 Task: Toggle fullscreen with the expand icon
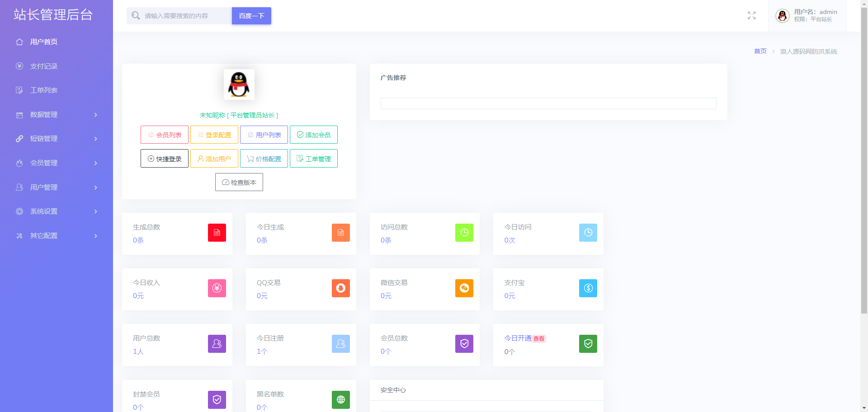tap(752, 16)
